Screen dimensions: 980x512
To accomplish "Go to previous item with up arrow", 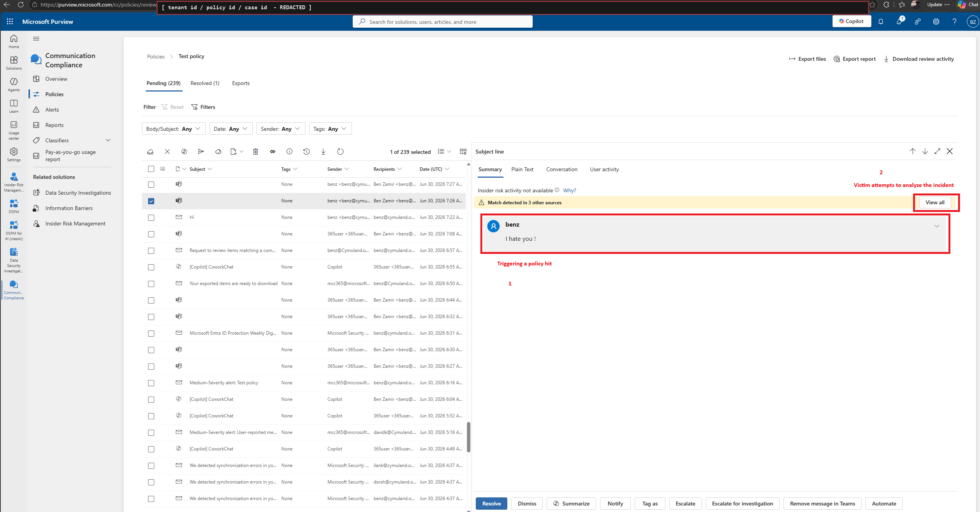I will [913, 151].
